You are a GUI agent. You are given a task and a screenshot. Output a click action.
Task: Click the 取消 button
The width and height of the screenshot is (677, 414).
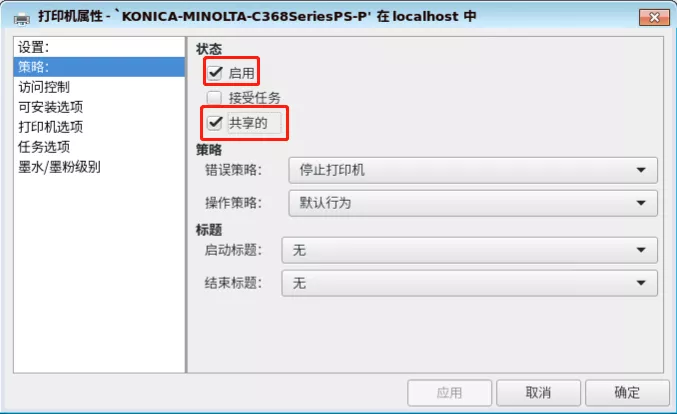[538, 393]
